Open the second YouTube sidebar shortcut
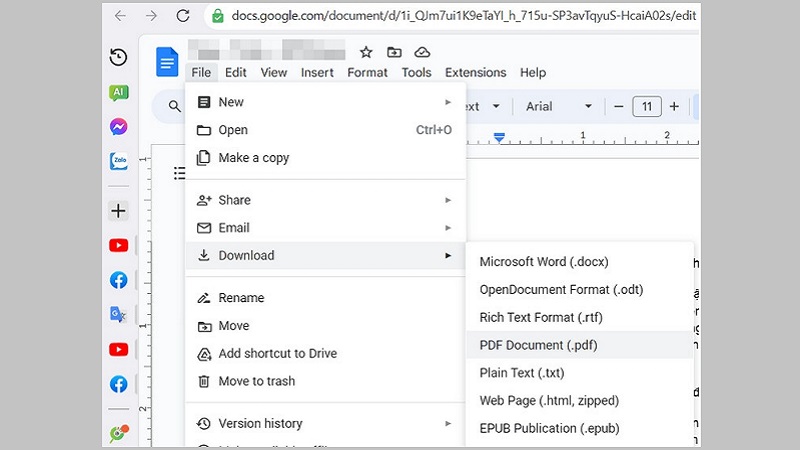The image size is (800, 450). tap(118, 349)
